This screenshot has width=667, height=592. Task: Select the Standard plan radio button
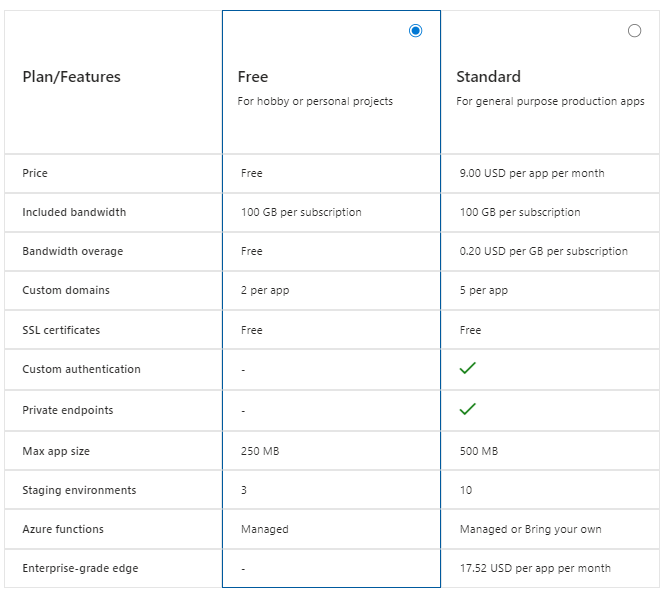(634, 31)
